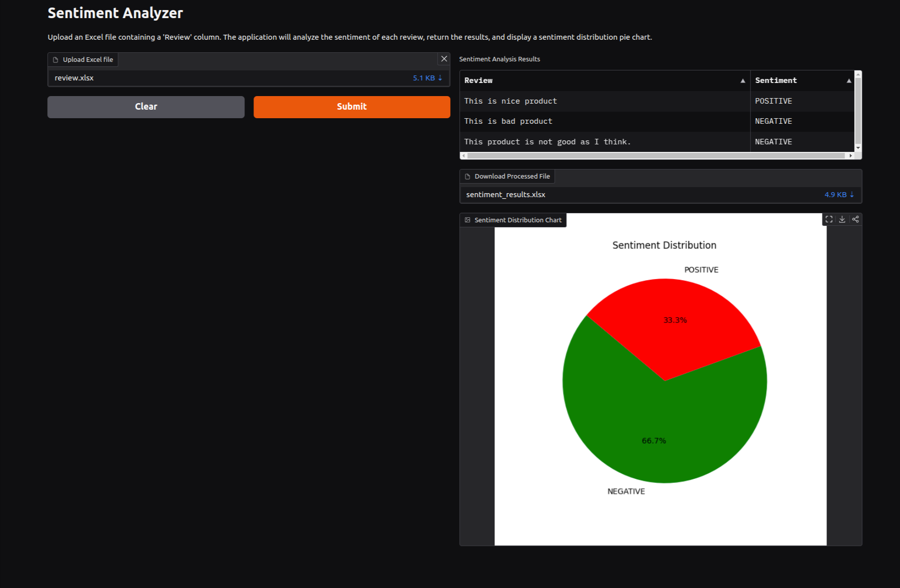The image size is (900, 588).
Task: Select the POSITIVE sentiment cell
Action: tap(802, 101)
